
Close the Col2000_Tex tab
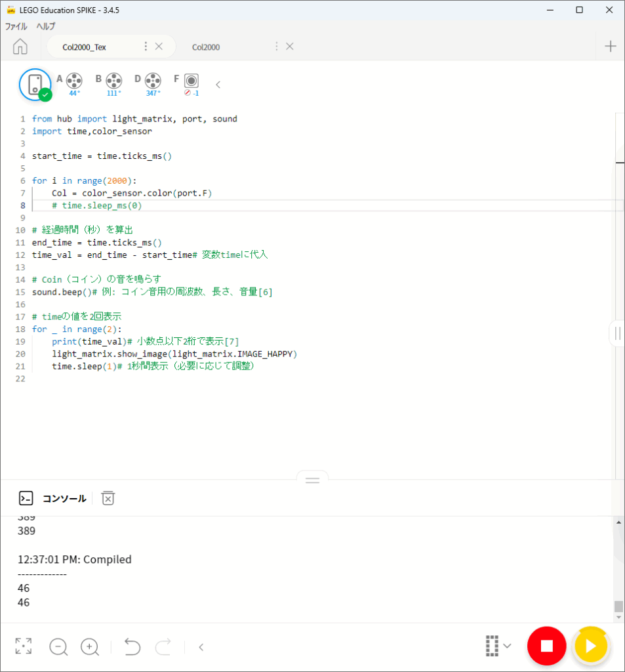click(x=159, y=47)
